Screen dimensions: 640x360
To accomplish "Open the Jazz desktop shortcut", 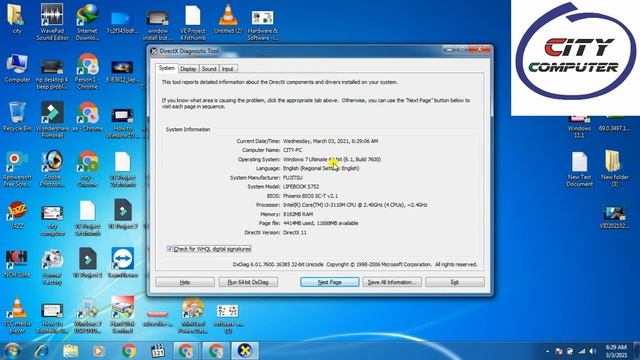I will (x=17, y=214).
